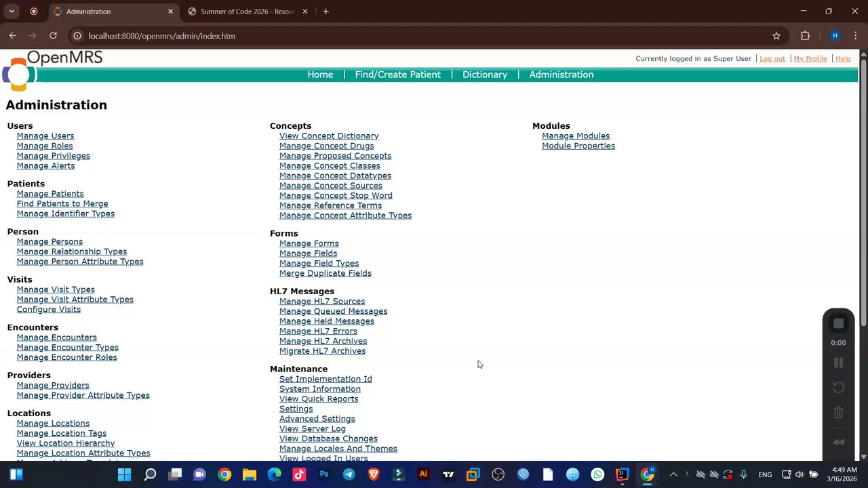868x488 pixels.
Task: Open View Location Hierarchy link
Action: pos(66,443)
